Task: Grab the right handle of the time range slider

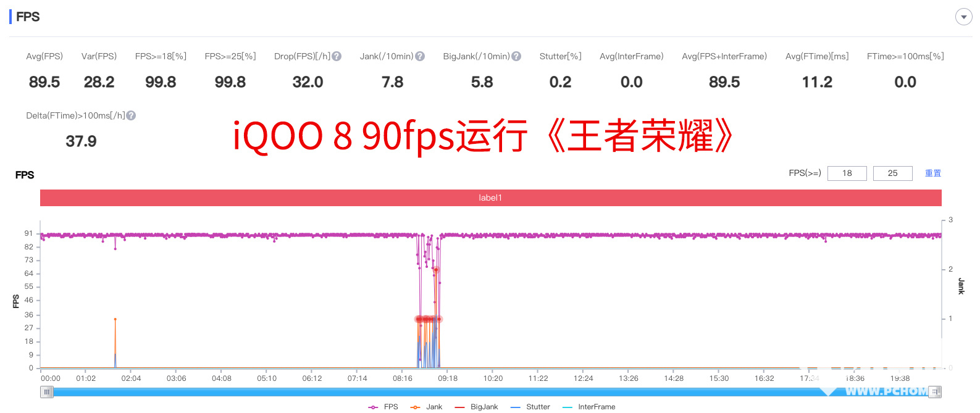Action: point(936,392)
